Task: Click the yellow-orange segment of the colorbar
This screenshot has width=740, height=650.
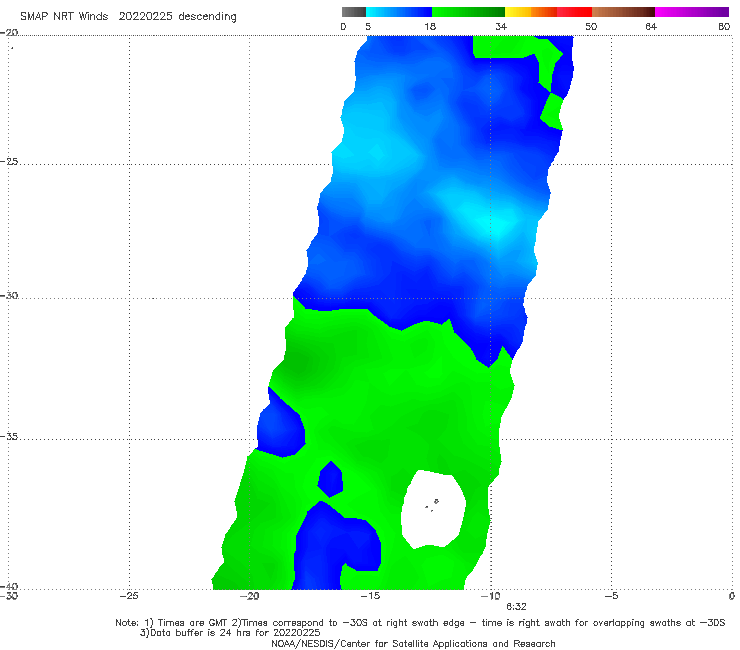Action: [x=531, y=12]
